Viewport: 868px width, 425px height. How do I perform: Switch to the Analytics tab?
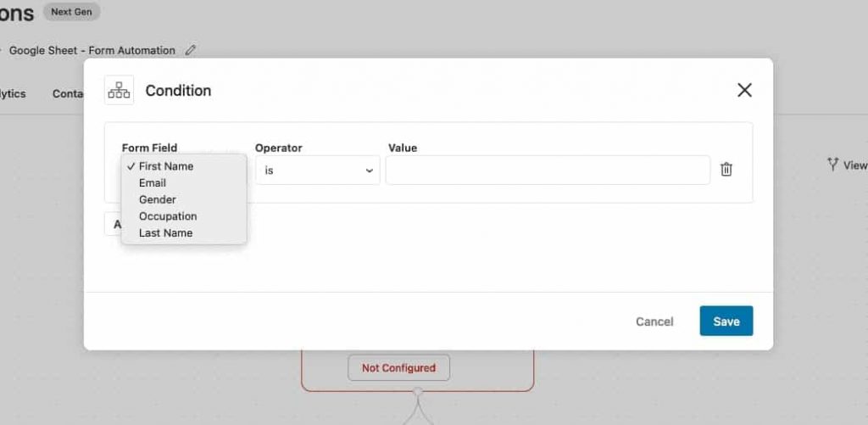pyautogui.click(x=12, y=93)
